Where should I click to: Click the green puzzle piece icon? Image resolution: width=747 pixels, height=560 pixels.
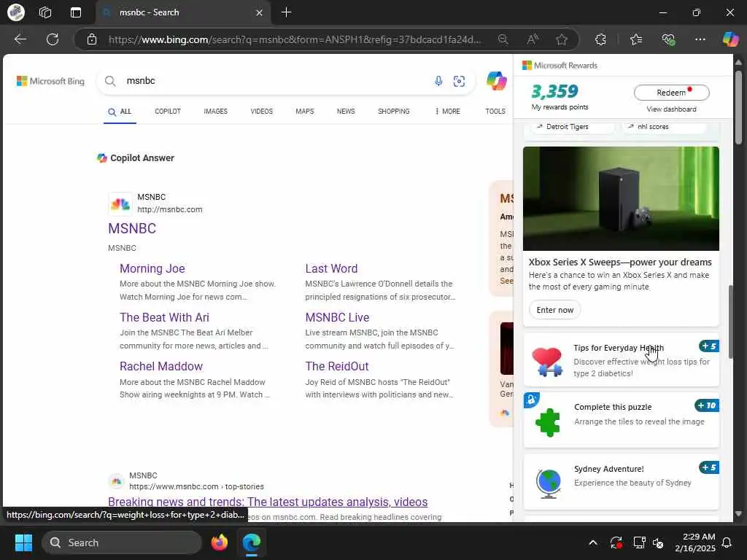click(x=547, y=422)
